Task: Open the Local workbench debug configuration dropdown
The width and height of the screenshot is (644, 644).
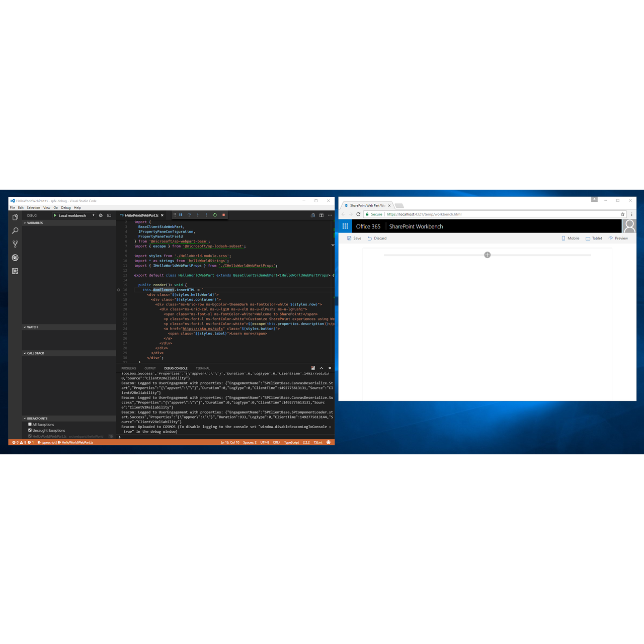Action: click(x=76, y=215)
